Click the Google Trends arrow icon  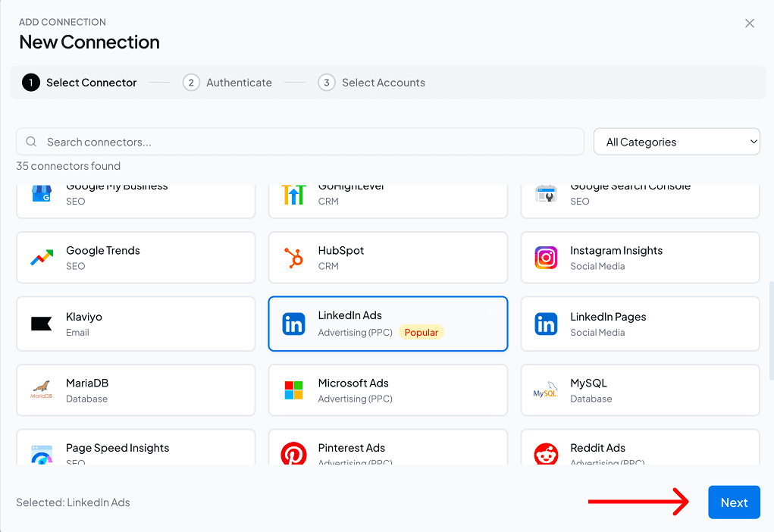click(42, 258)
